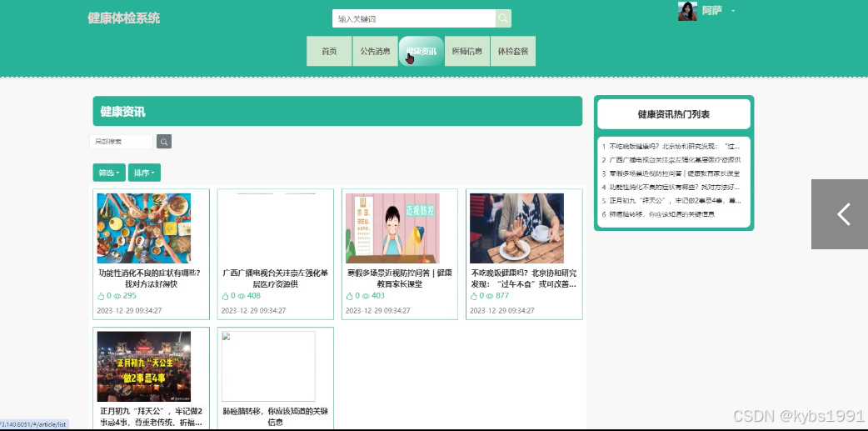Click the user avatar picture of 阿萨
This screenshot has height=431, width=868.
687,11
